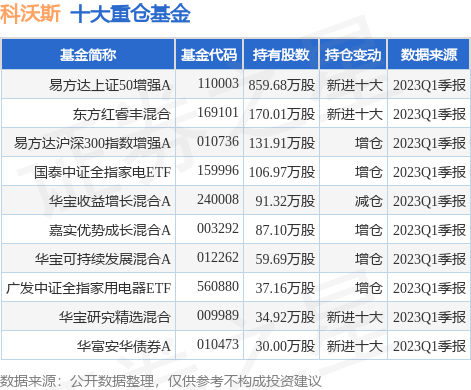471x390 pixels.
Task: Click 增仓 in the 华宝可持续发展混合A row
Action: pyautogui.click(x=368, y=259)
